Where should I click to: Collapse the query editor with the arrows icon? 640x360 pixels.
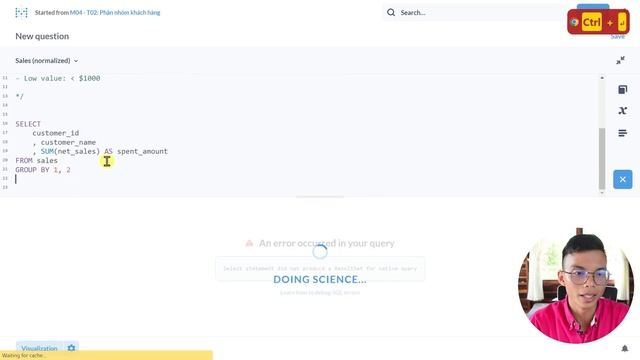click(x=620, y=60)
